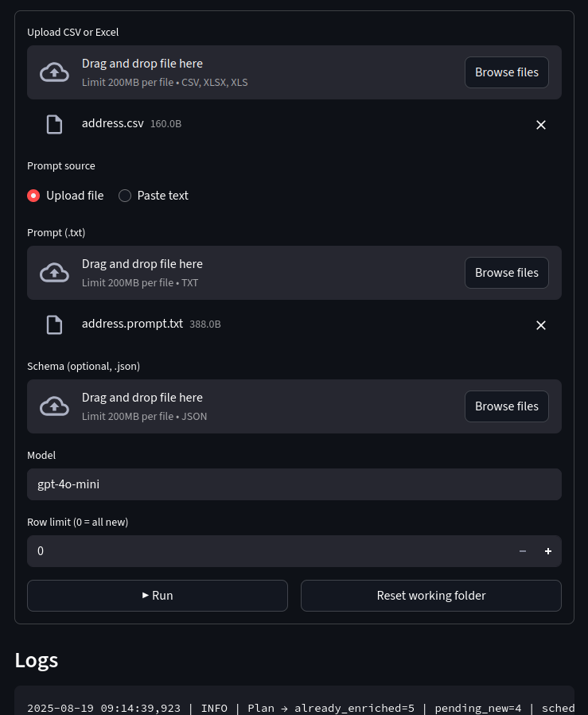Browse files for CSV or Excel upload
The height and width of the screenshot is (715, 588).
[506, 72]
